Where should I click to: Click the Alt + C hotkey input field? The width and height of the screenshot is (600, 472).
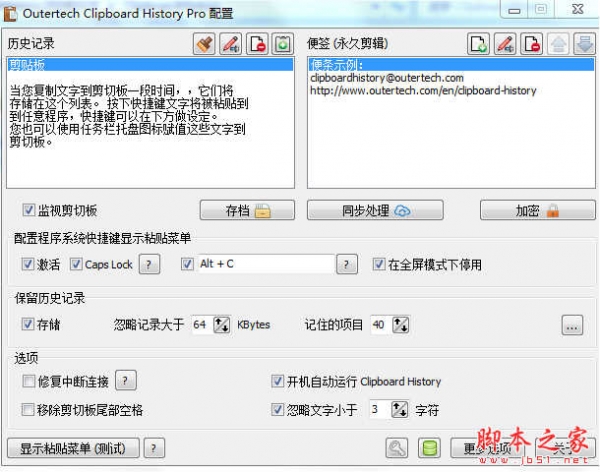point(266,264)
